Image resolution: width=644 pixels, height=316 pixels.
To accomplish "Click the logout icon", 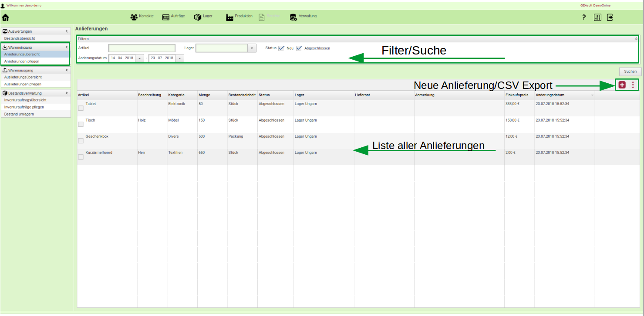I will [x=610, y=17].
